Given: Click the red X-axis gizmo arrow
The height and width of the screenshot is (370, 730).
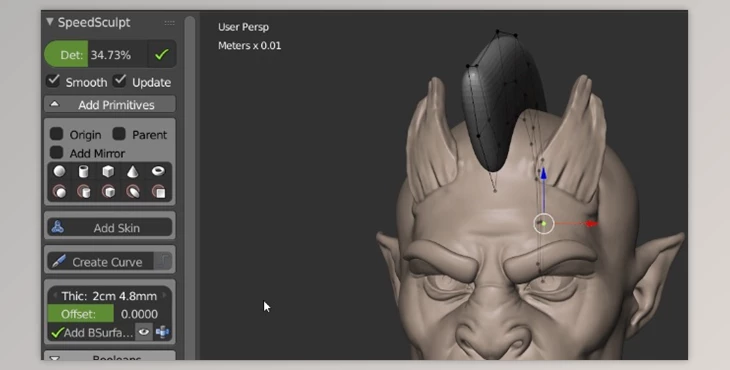Looking at the screenshot, I should [x=591, y=224].
